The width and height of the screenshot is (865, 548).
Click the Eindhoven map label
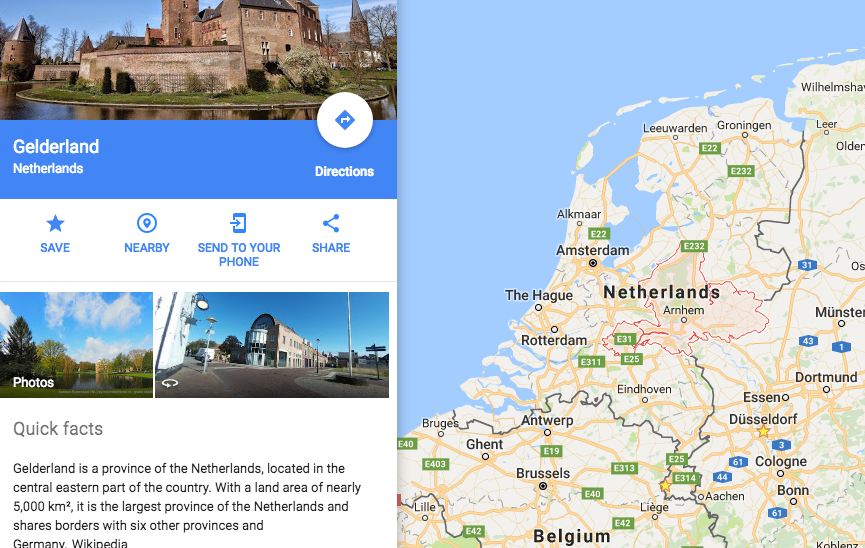pos(644,389)
